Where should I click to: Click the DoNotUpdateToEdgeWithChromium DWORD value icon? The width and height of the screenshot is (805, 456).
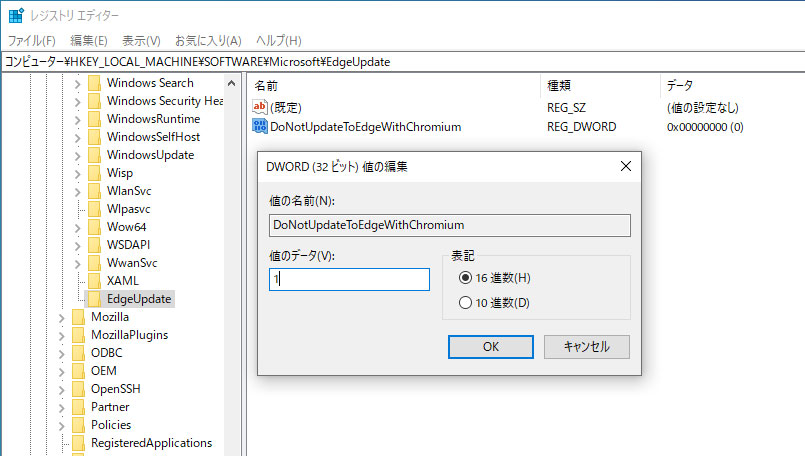260,126
